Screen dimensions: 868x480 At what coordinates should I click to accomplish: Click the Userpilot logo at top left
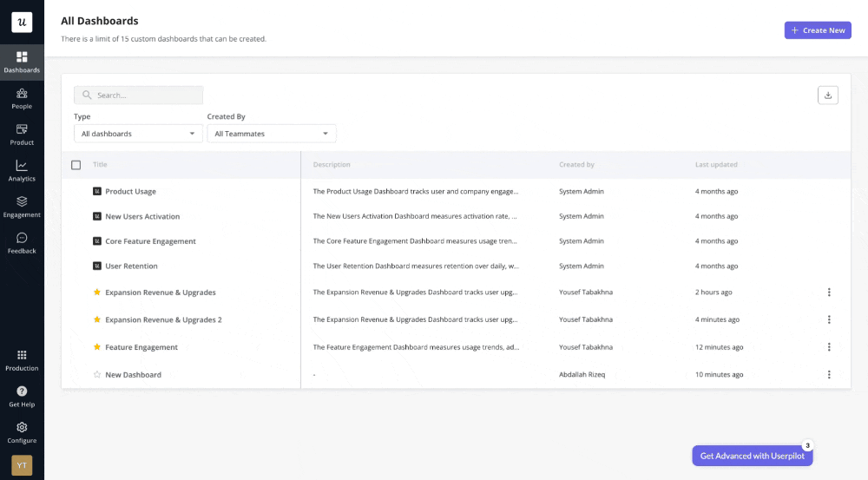click(x=22, y=23)
